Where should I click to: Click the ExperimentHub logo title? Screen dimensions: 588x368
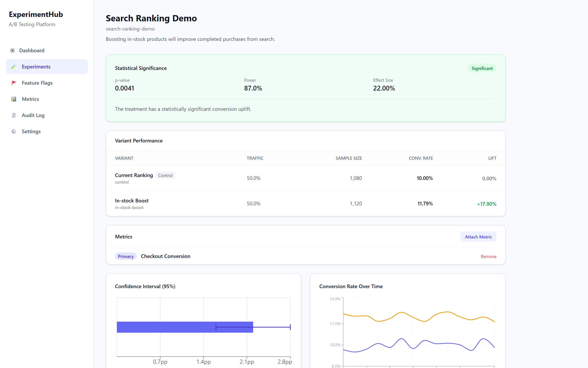[x=36, y=14]
